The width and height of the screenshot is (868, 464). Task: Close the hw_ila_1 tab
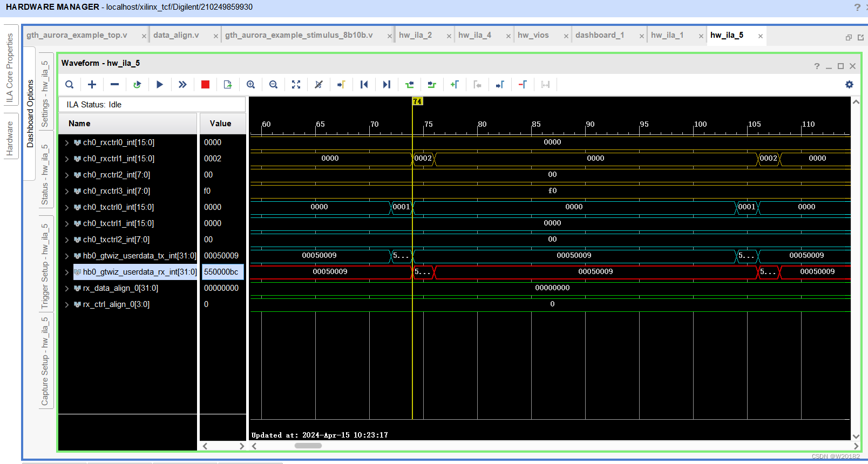coord(701,36)
